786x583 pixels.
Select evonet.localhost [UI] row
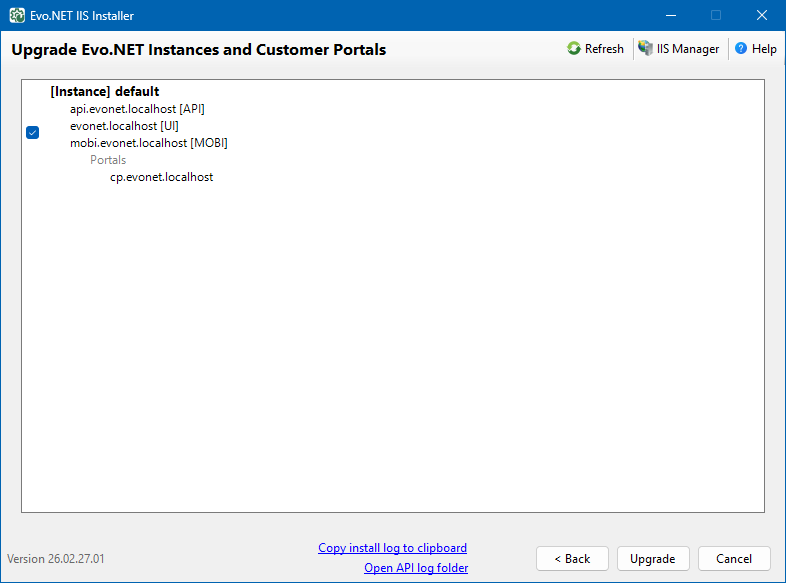click(124, 126)
